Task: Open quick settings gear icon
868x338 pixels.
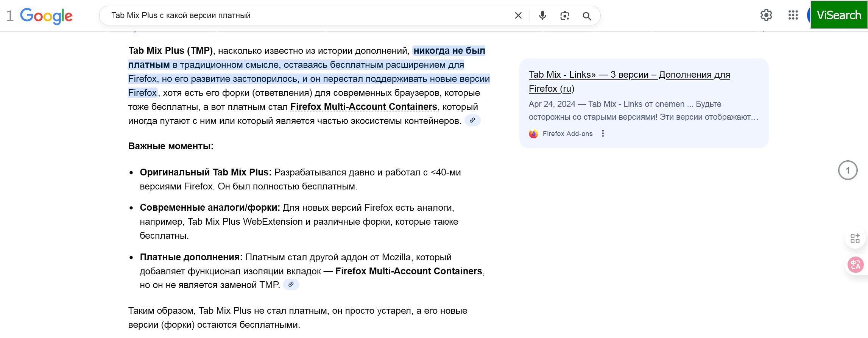Action: [766, 15]
